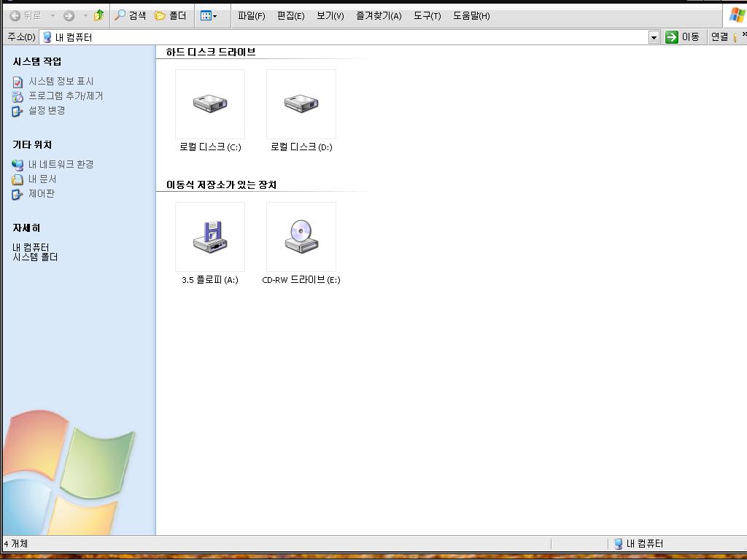Open the Back button history dropdown arrow
Screen dimensions: 747x560
(x=53, y=15)
